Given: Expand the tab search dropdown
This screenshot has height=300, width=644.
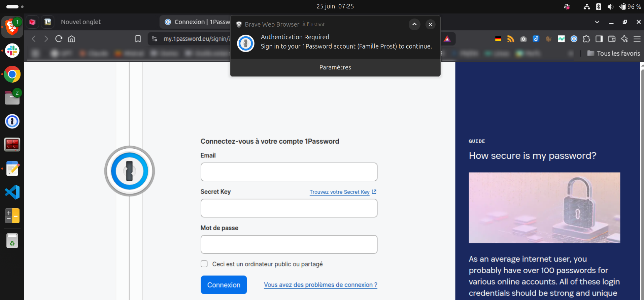Looking at the screenshot, I should pyautogui.click(x=597, y=22).
